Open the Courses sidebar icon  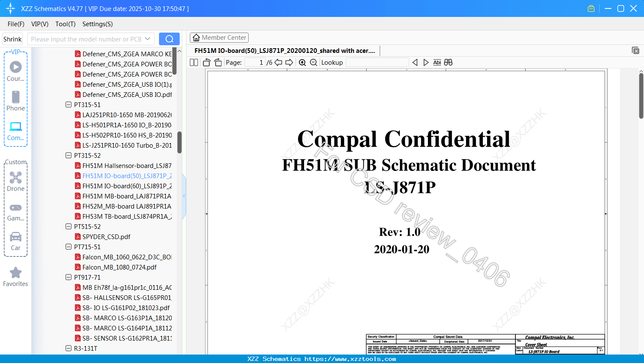pos(16,71)
